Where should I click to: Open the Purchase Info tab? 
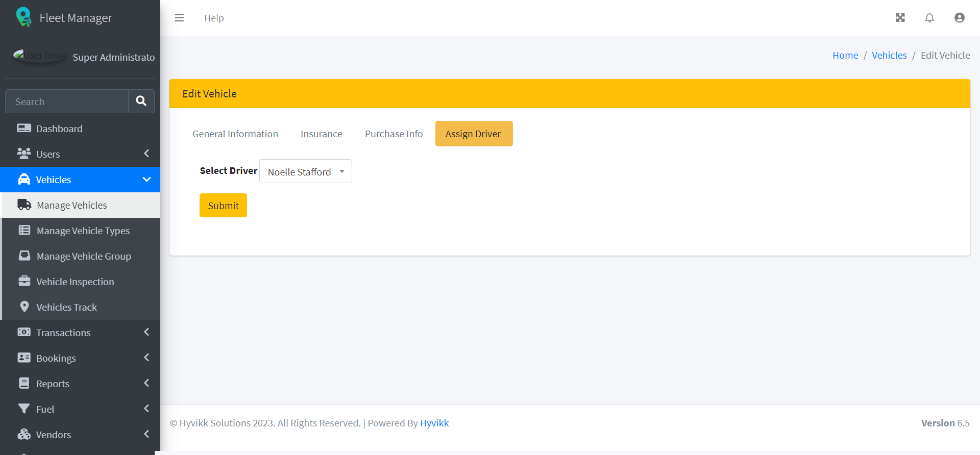click(394, 134)
